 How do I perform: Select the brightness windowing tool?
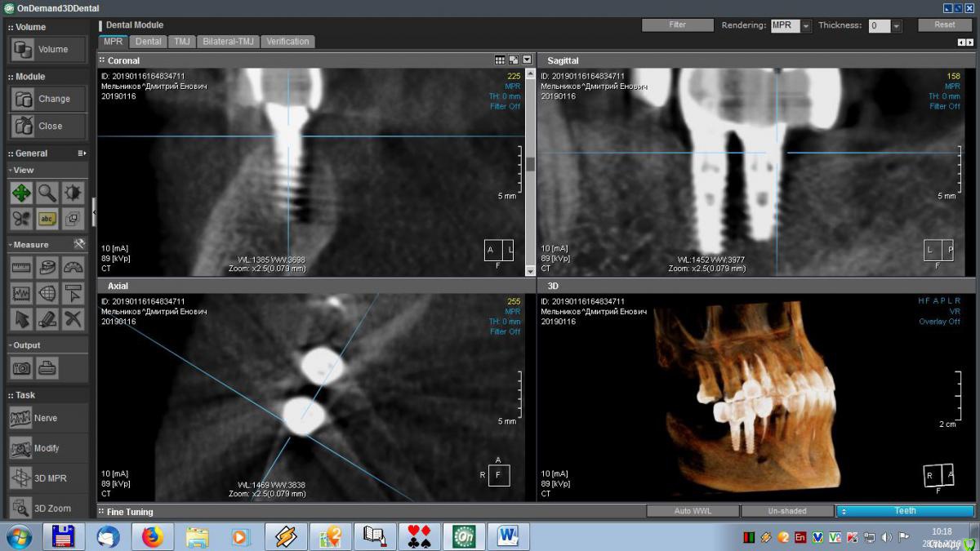73,193
